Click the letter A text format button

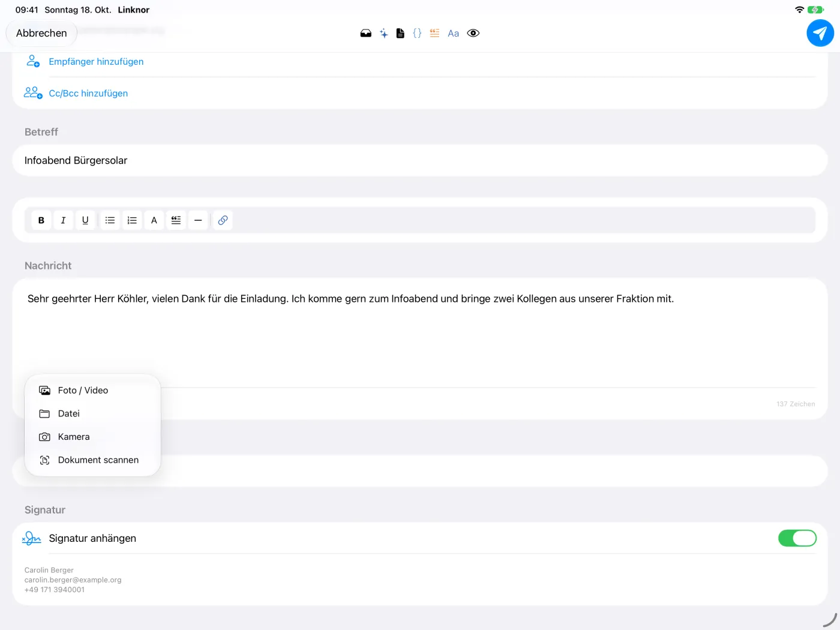click(154, 220)
